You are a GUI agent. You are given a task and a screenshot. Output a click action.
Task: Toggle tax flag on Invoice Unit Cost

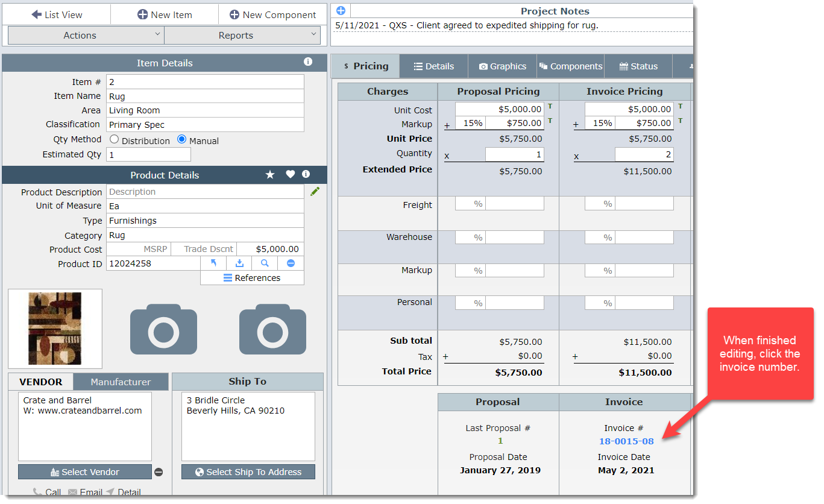point(681,107)
